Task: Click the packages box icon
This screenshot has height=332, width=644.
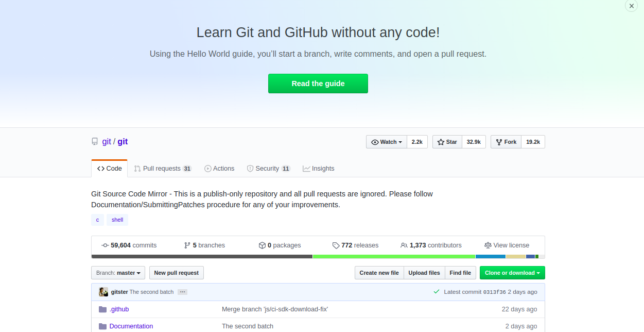Action: pos(262,245)
